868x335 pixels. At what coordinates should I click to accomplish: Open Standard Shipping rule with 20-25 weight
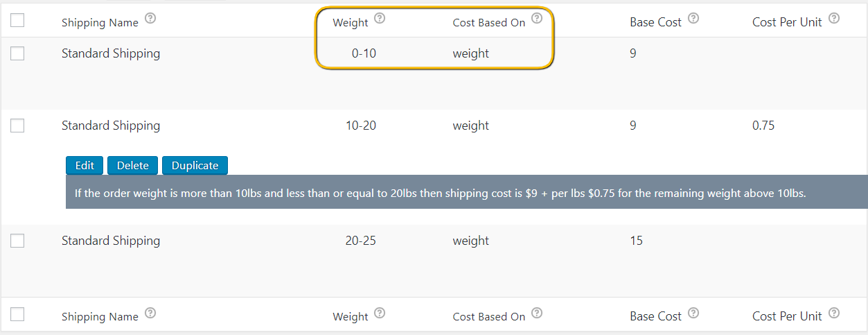coord(111,241)
